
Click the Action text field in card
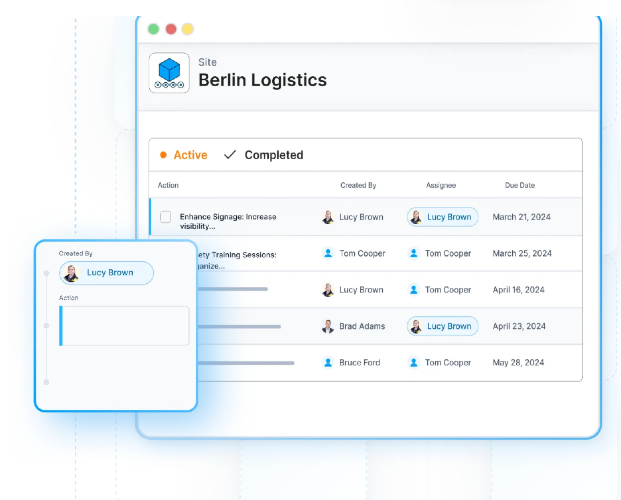(124, 326)
